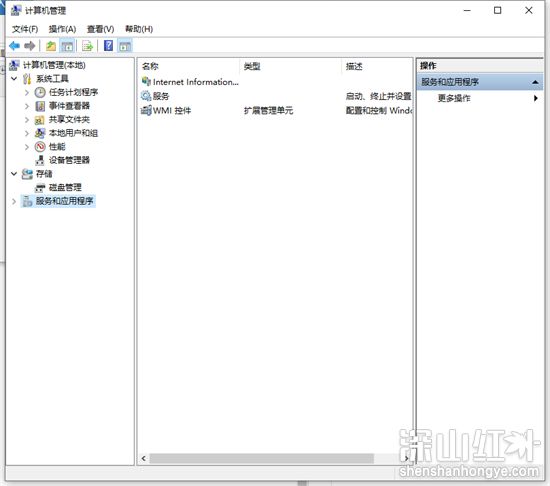Click the Back arrow toolbar icon
Screen dimensions: 550x486
(14, 46)
